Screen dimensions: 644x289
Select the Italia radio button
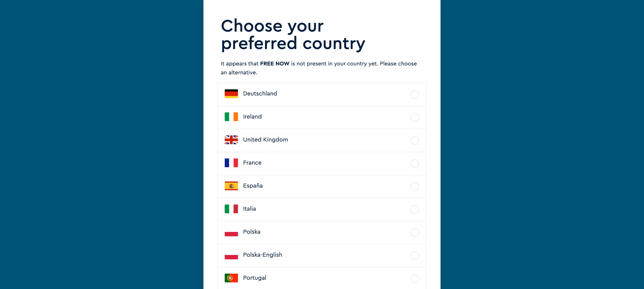tap(415, 209)
